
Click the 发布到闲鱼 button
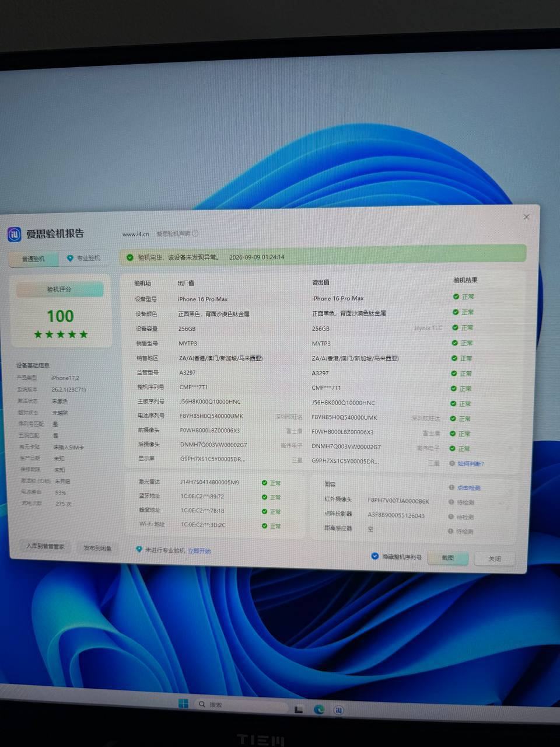coord(97,549)
